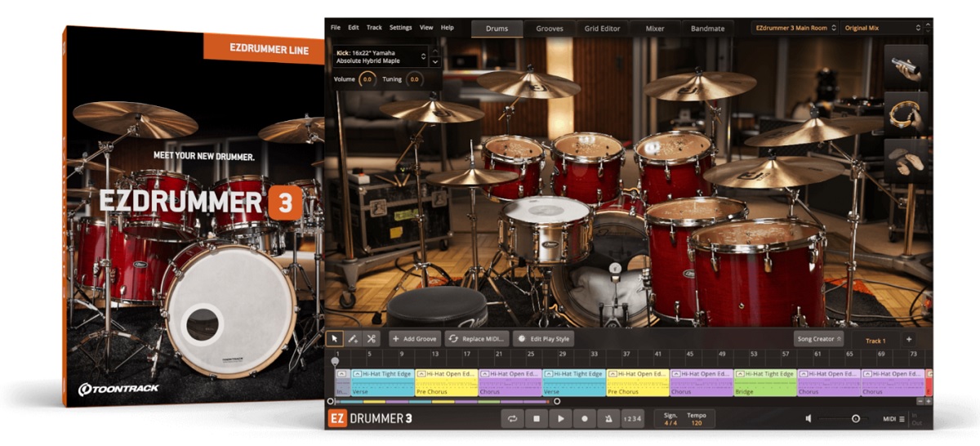
Task: Click the small icon on the Intro block
Action: click(341, 374)
